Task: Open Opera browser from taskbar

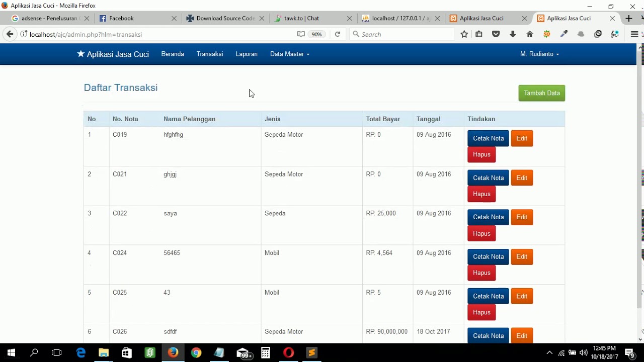Action: click(x=288, y=352)
